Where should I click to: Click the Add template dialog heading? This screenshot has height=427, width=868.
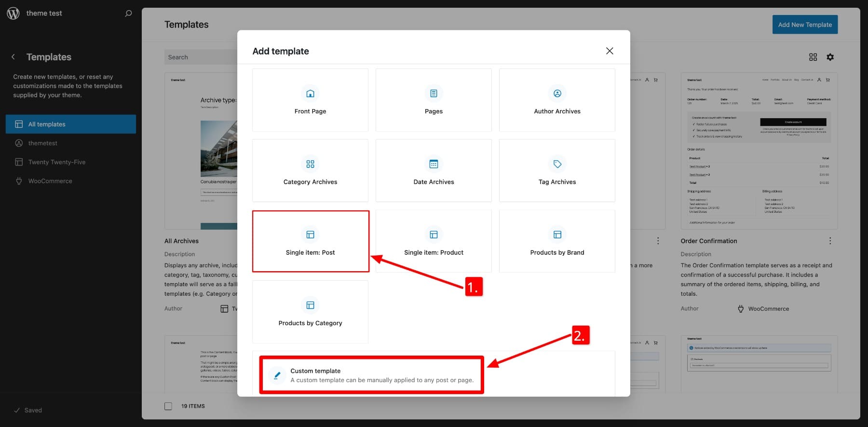[x=281, y=51]
